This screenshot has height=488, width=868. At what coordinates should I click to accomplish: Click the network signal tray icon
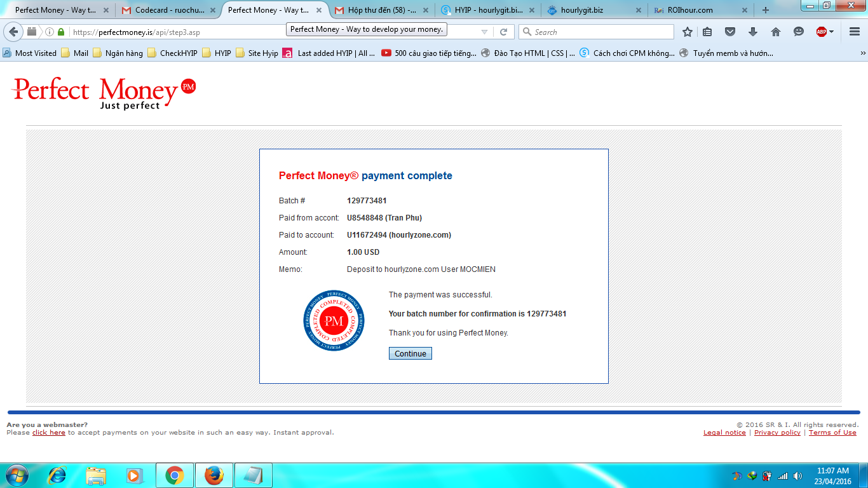point(783,476)
